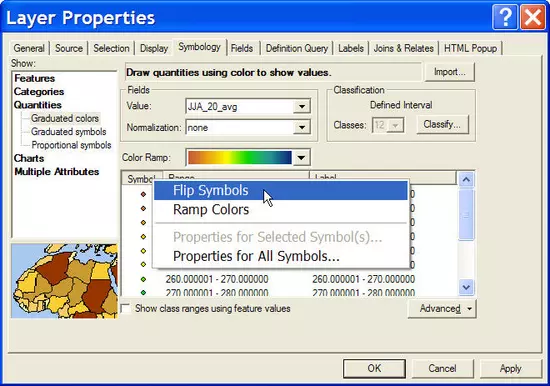Switch to the General tab

(x=29, y=48)
